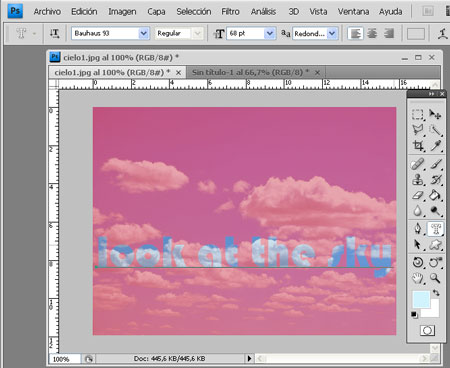The image size is (450, 368).
Task: Click the Doc: 445,6 KB status text
Action: [x=169, y=359]
